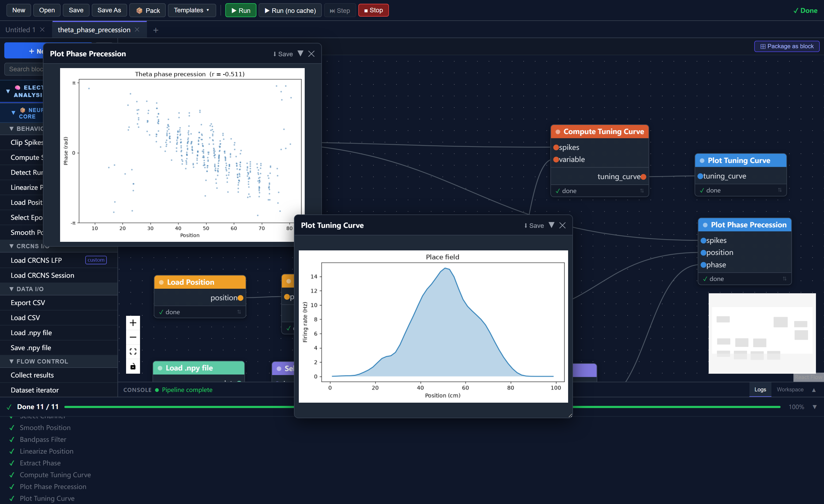This screenshot has width=824, height=504.
Task: Expand the Plot Tuning Curve node details
Action: click(x=779, y=190)
